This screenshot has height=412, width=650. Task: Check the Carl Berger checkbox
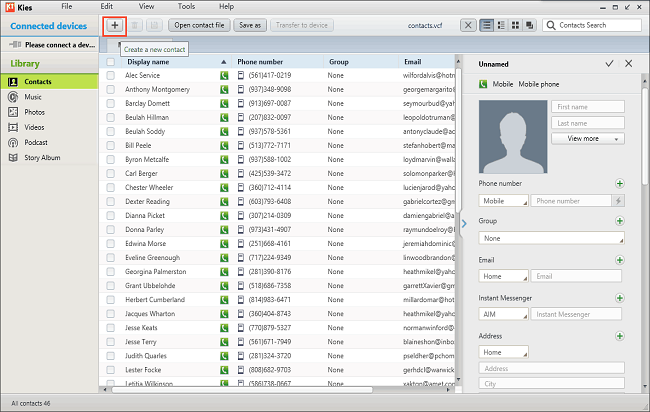[110, 173]
